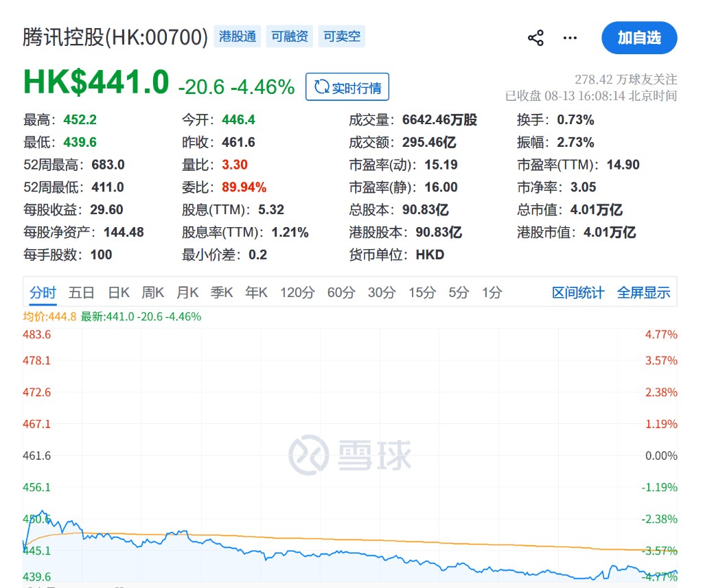703x588 pixels.
Task: Click the 加自选 button
Action: (639, 38)
